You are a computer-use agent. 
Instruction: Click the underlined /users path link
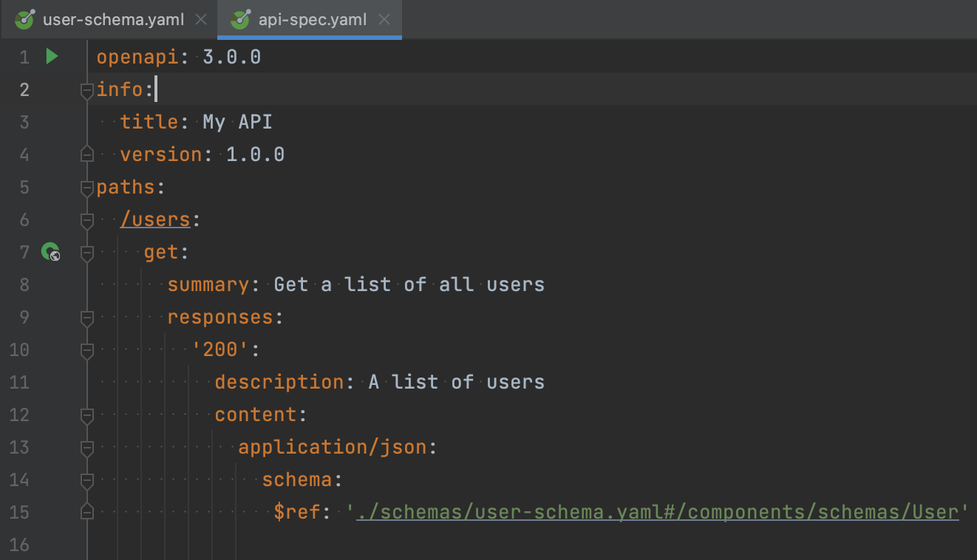point(155,219)
